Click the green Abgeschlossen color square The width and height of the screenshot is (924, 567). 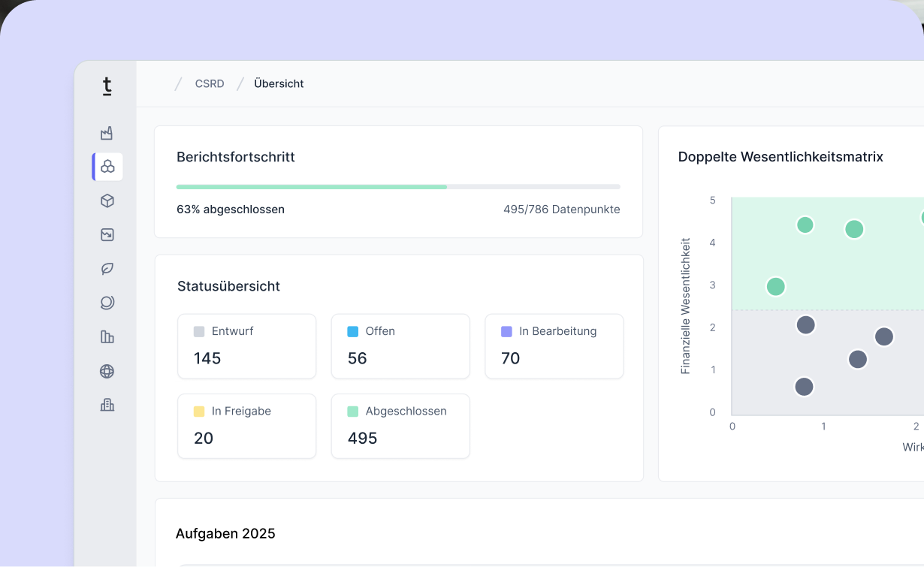click(352, 412)
